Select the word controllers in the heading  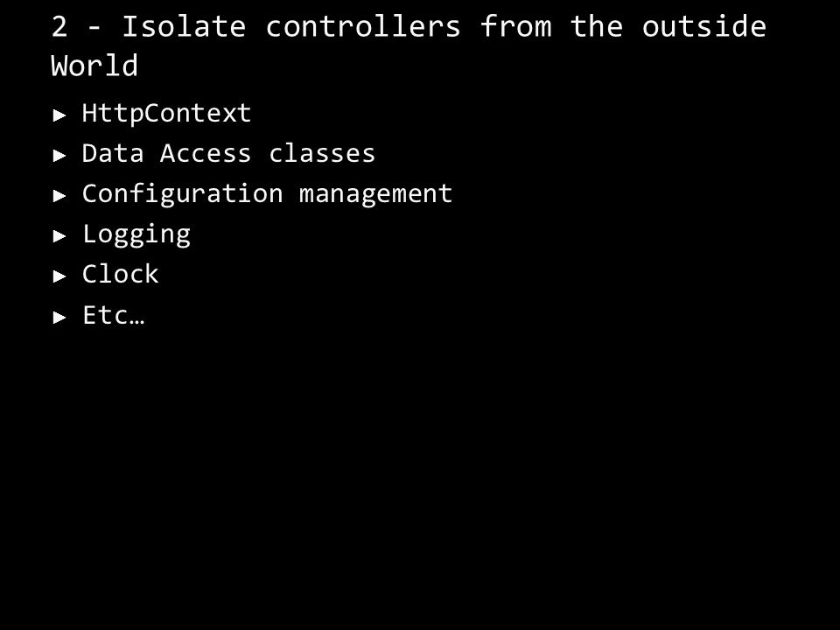point(363,26)
